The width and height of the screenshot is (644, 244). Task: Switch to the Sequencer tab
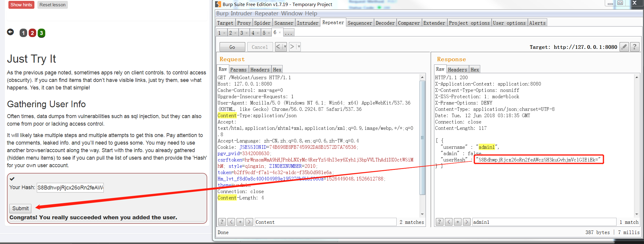360,23
